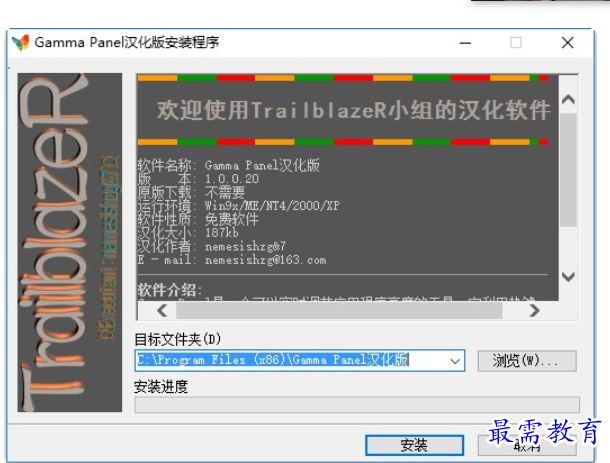Click the 安装进度 progress bar

tap(357, 405)
